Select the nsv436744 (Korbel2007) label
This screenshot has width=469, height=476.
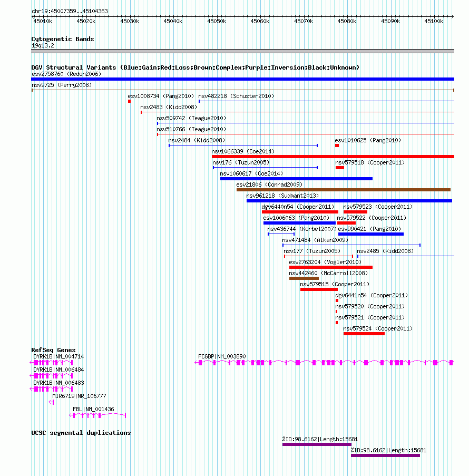[x=302, y=229]
